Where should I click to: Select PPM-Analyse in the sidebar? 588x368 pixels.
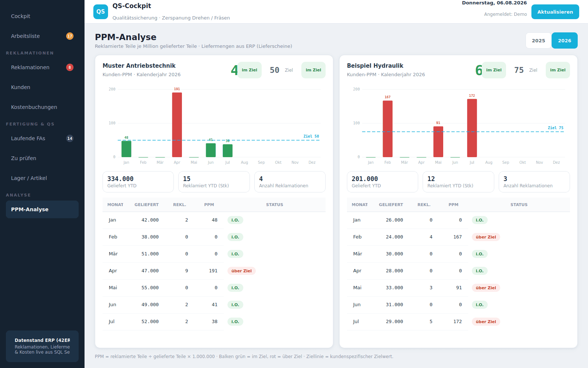pos(42,209)
